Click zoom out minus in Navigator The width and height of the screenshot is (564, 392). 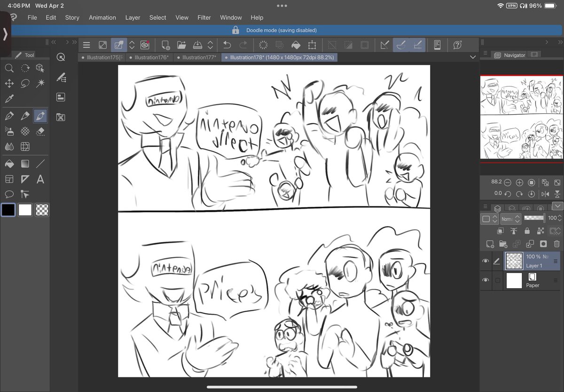click(508, 182)
